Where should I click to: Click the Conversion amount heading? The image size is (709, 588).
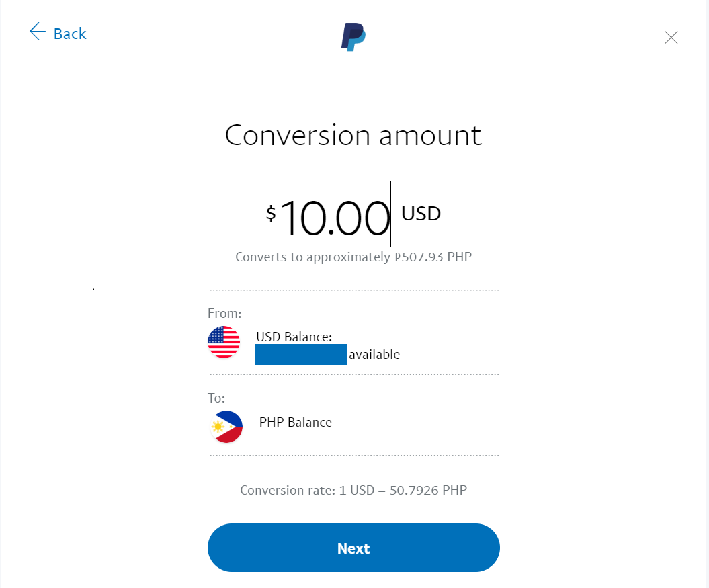pyautogui.click(x=353, y=136)
